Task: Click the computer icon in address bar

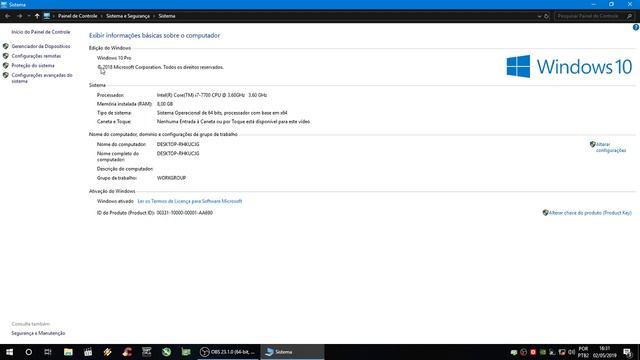Action: [47, 16]
